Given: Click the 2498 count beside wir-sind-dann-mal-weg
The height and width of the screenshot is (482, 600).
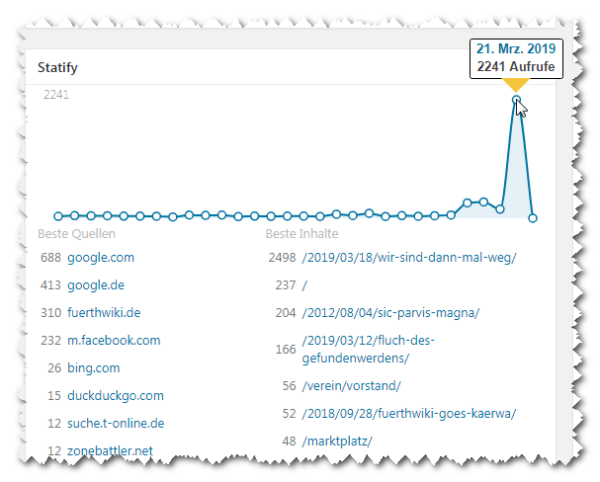Looking at the screenshot, I should click(x=282, y=257).
